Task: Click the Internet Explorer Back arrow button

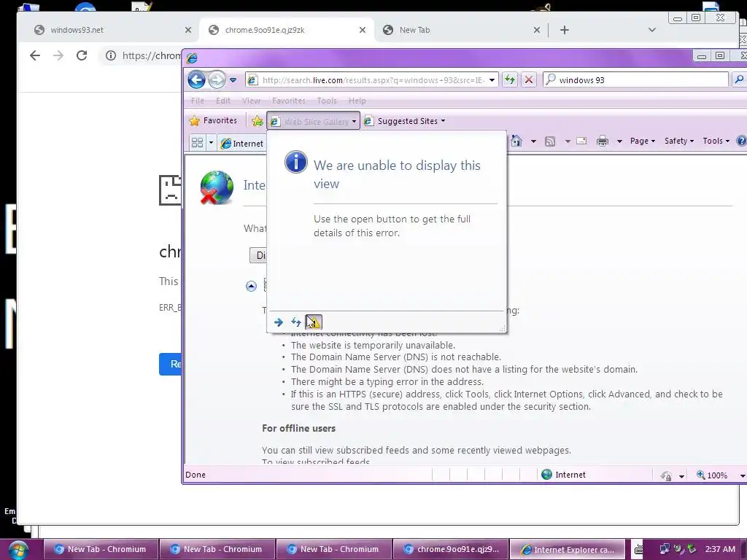Action: click(x=196, y=79)
